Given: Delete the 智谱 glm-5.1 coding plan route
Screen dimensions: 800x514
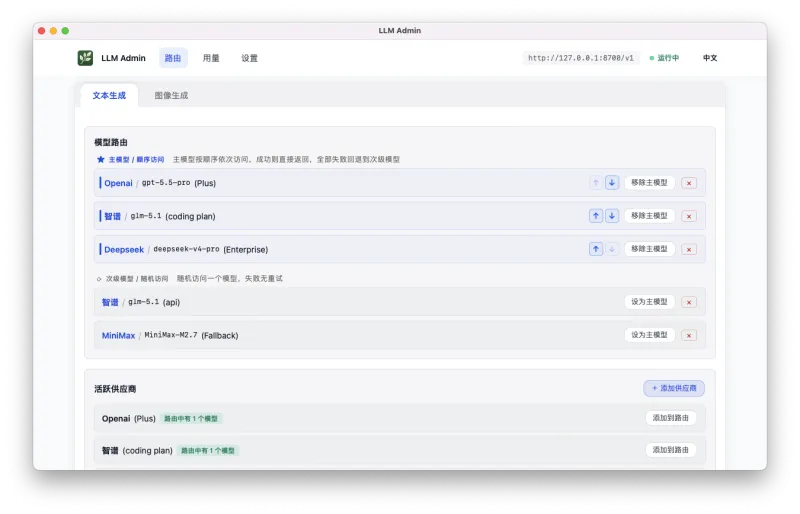Looking at the screenshot, I should (689, 216).
